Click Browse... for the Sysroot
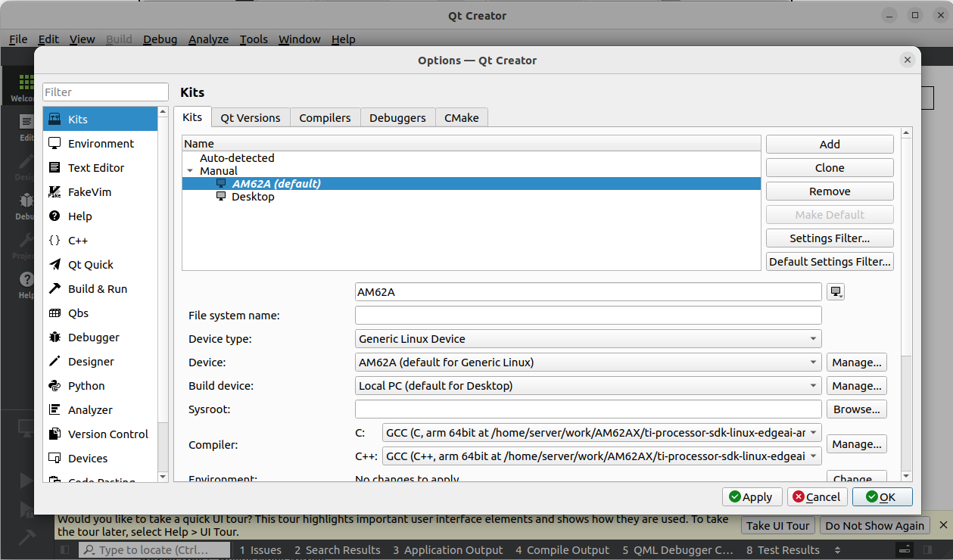The width and height of the screenshot is (953, 560). point(857,409)
